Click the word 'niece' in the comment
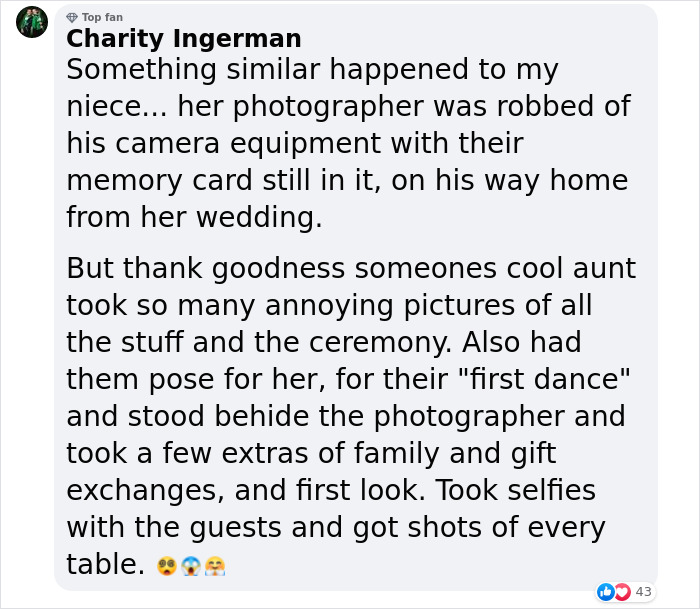This screenshot has height=609, width=700. [105, 107]
